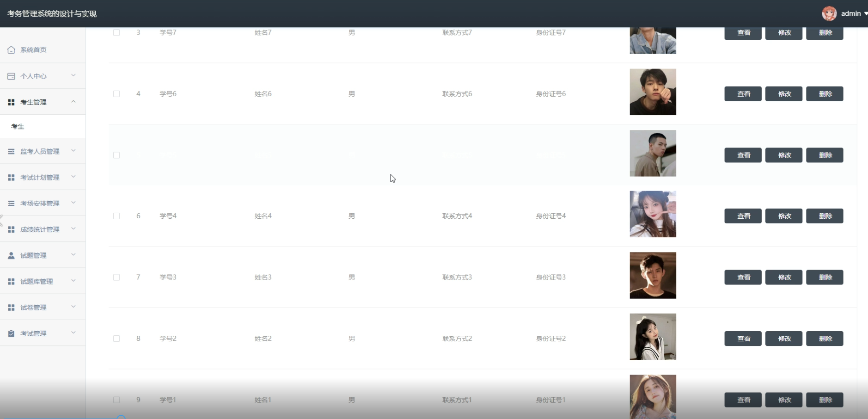Click the 考生管理 grid icon

tap(11, 102)
